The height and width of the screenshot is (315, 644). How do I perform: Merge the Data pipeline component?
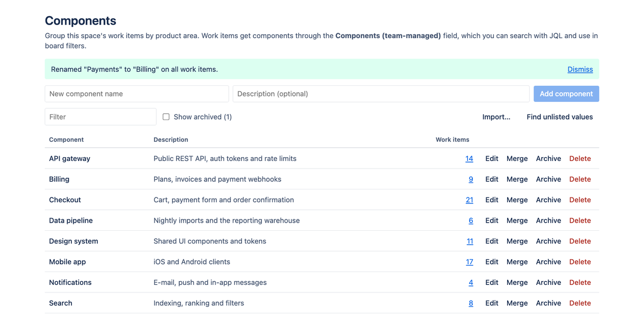517,221
